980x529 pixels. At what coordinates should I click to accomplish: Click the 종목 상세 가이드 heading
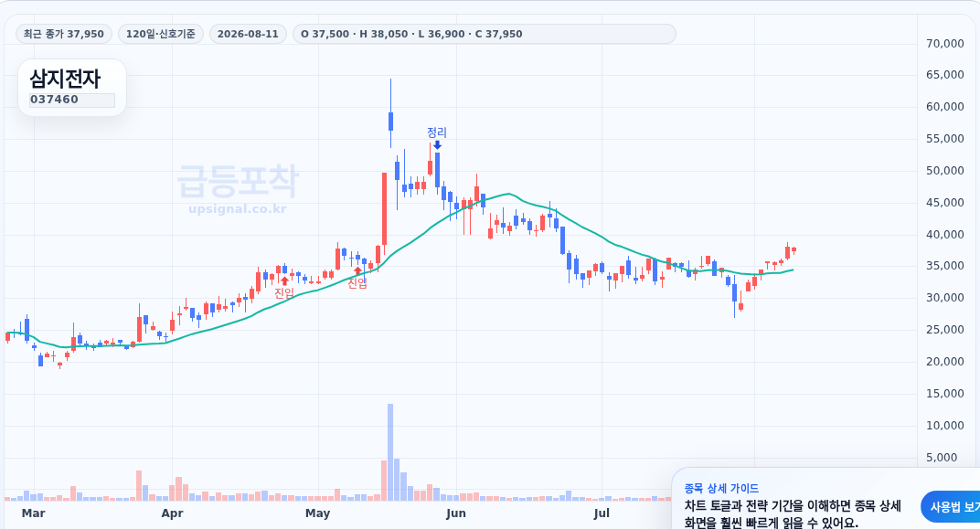point(721,488)
